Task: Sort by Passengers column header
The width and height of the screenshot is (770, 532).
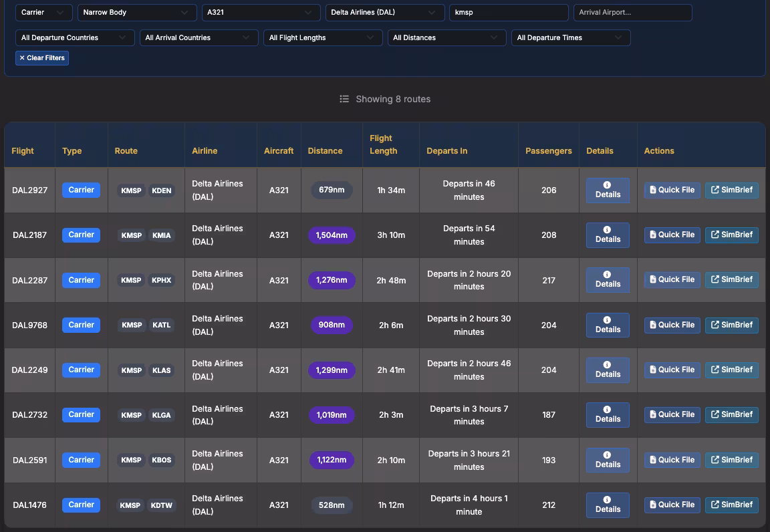Action: tap(549, 151)
